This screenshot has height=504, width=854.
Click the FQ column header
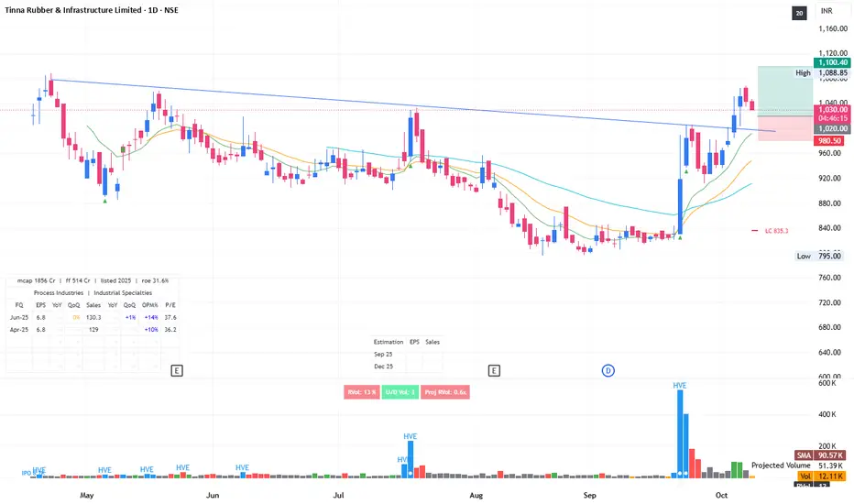point(19,305)
